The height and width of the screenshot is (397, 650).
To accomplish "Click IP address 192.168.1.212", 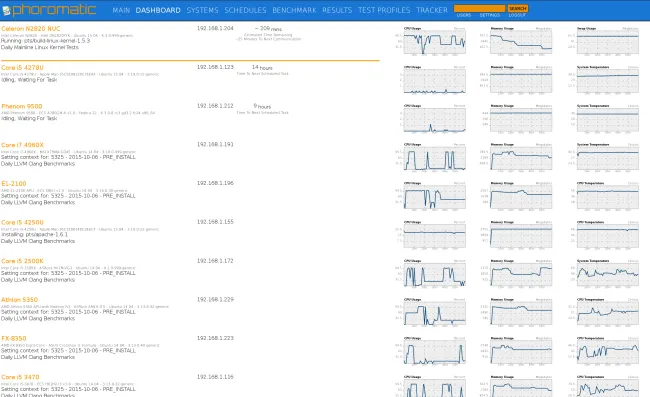I will tap(215, 106).
